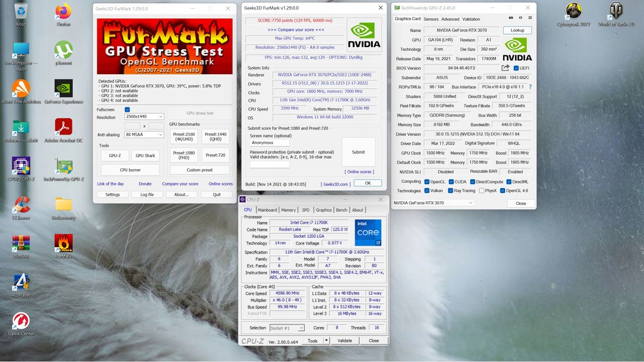This screenshot has height=362, width=644.
Task: Click the NVIDIA logo in GPU-Z
Action: coord(517,49)
